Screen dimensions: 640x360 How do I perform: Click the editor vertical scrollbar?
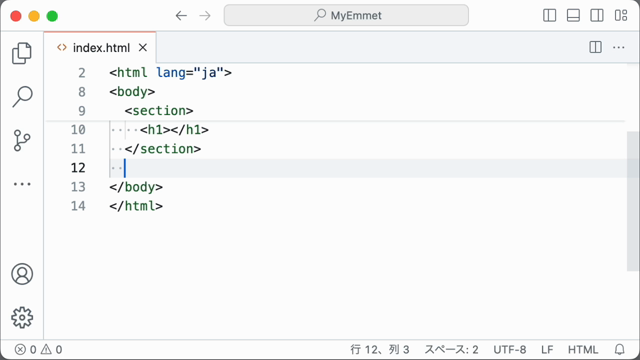coord(633,201)
